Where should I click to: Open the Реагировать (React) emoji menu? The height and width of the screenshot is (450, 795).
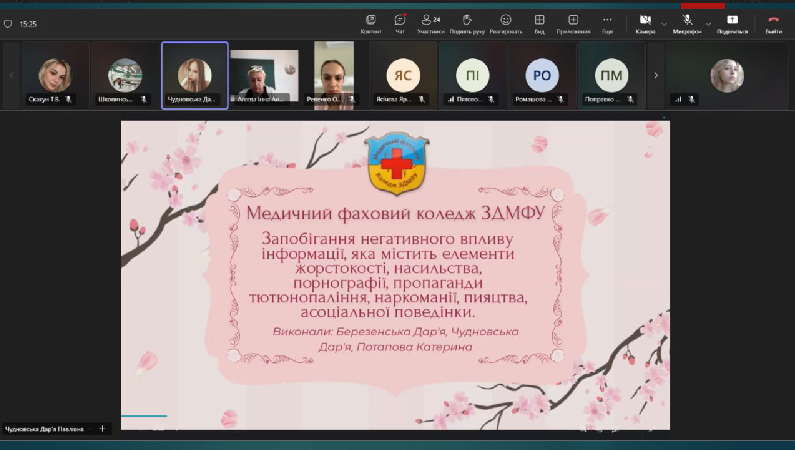pyautogui.click(x=505, y=24)
